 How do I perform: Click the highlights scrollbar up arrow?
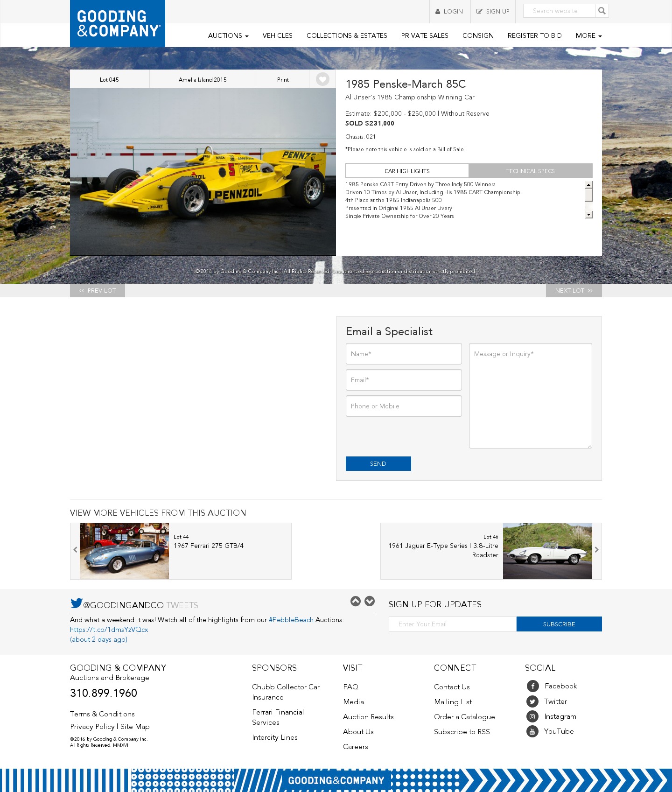[589, 184]
